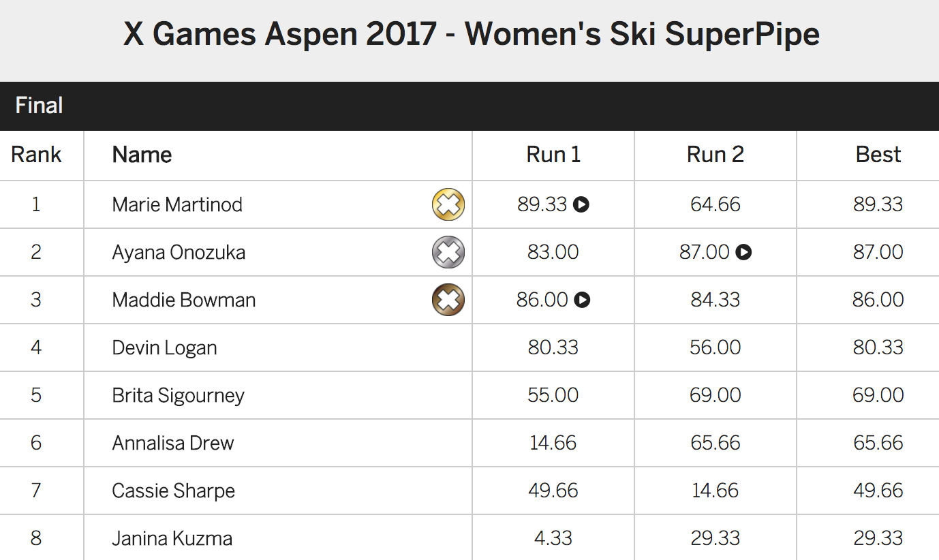Open Marie Martinod's athlete name

(177, 204)
